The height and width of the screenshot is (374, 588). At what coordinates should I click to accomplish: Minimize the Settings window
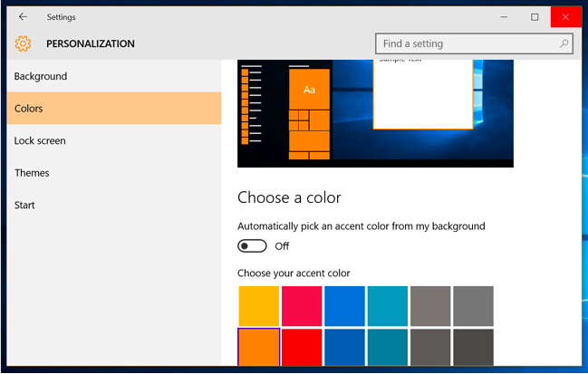[504, 17]
